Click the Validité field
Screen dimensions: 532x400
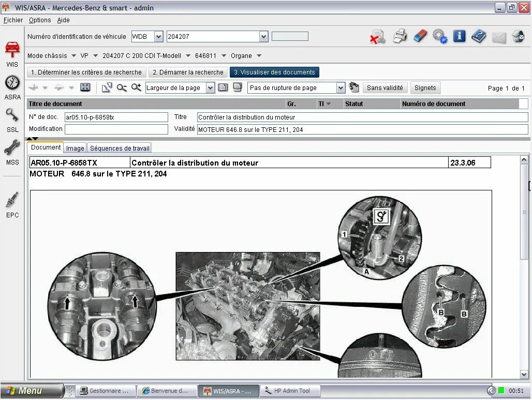point(362,129)
